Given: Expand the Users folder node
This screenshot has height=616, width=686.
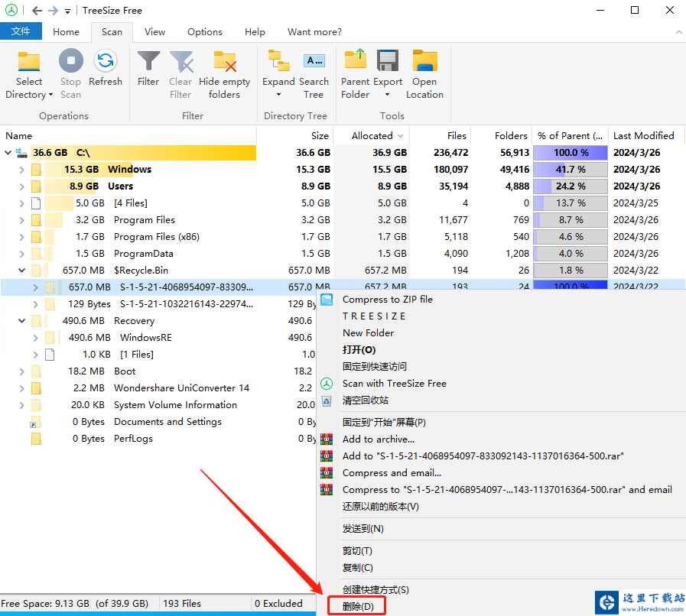Looking at the screenshot, I should [x=22, y=186].
